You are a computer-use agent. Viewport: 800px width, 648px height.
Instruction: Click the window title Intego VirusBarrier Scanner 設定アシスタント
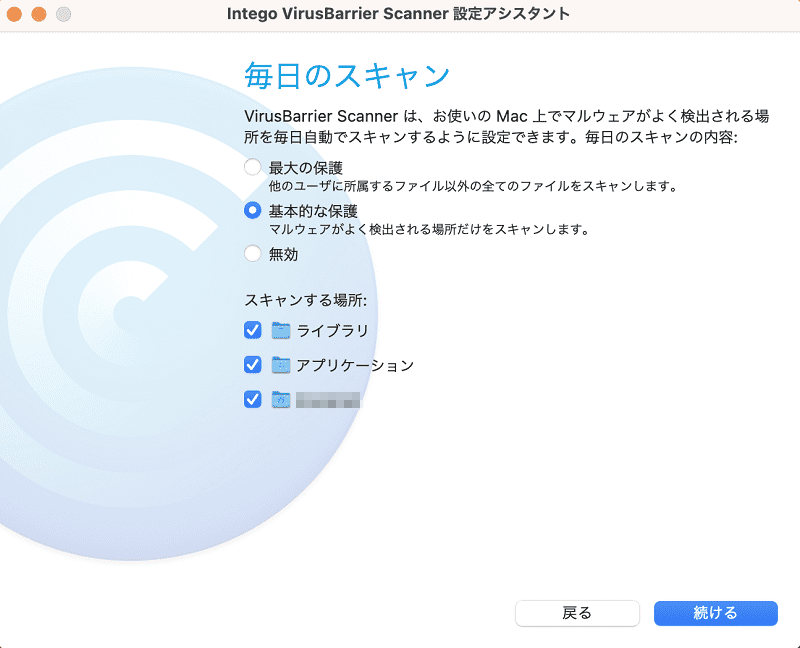(398, 14)
